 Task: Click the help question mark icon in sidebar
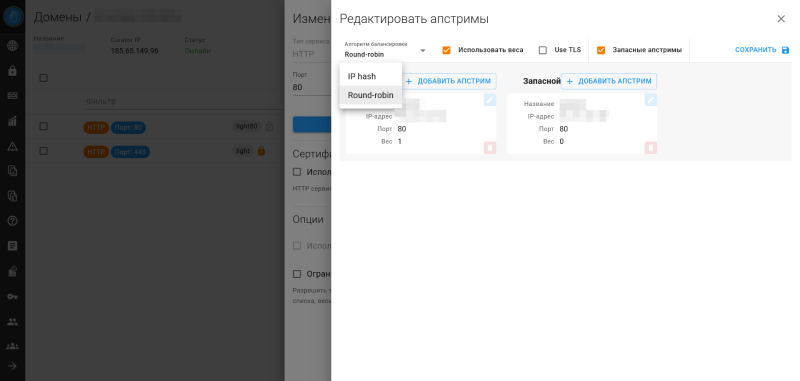click(12, 221)
